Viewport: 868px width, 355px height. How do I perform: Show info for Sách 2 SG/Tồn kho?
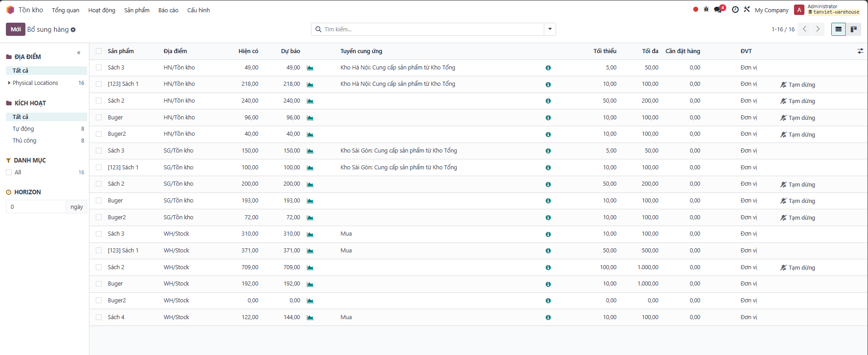(548, 184)
